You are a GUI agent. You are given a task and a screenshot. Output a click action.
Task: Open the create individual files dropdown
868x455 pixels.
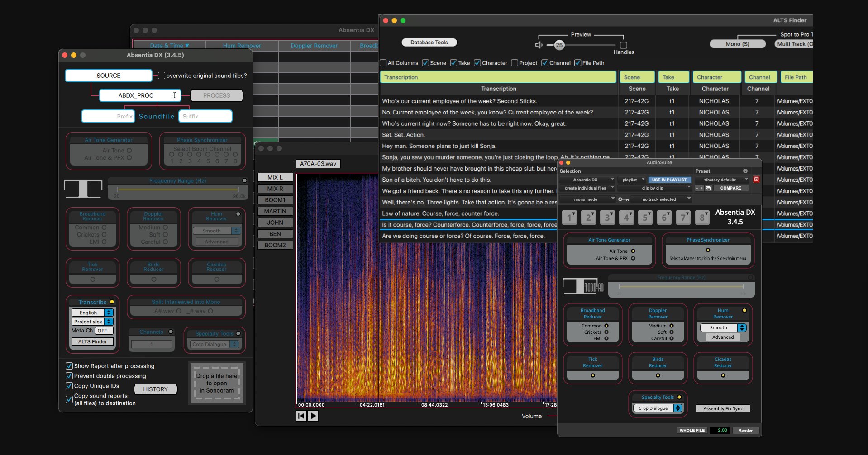[x=587, y=188]
